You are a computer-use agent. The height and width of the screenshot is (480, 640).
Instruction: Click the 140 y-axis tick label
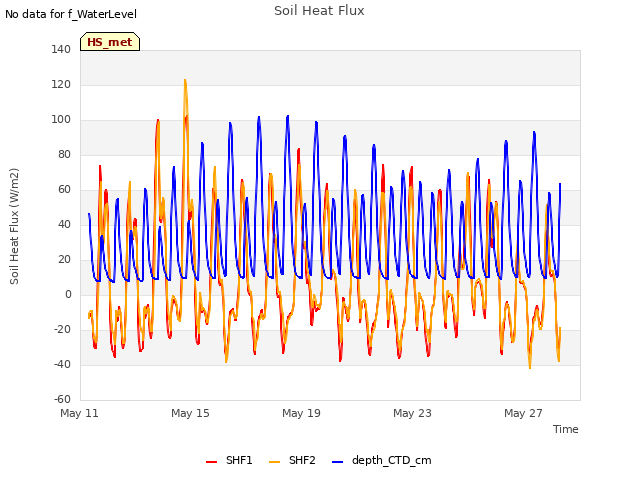point(61,49)
